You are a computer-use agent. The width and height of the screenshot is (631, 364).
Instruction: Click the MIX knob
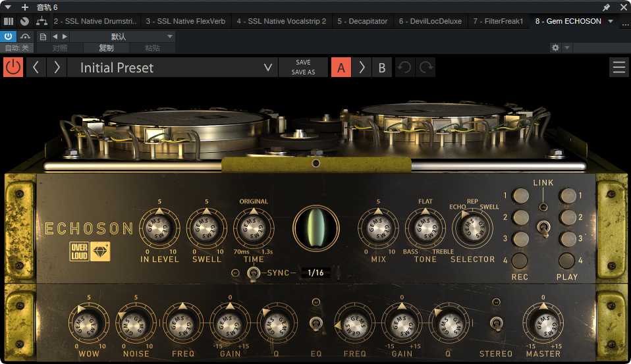pyautogui.click(x=378, y=228)
